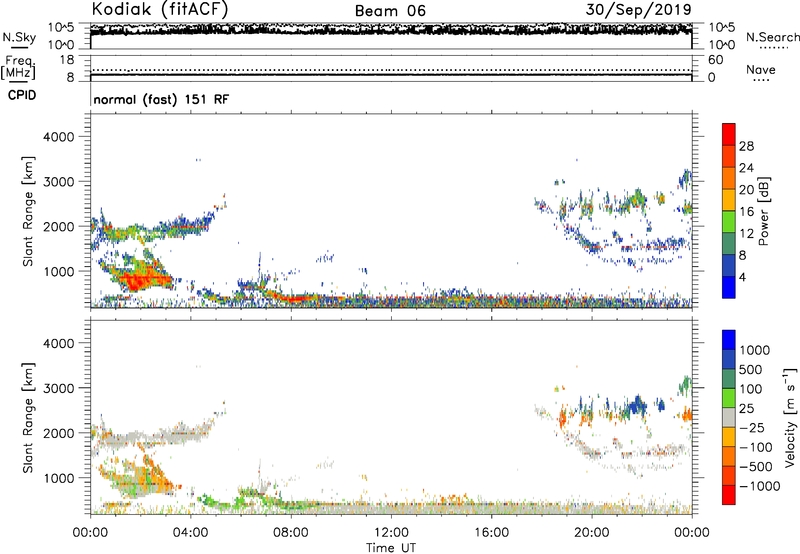
Task: Select the grey −25 to 25 velocity segment
Action: coord(729,417)
